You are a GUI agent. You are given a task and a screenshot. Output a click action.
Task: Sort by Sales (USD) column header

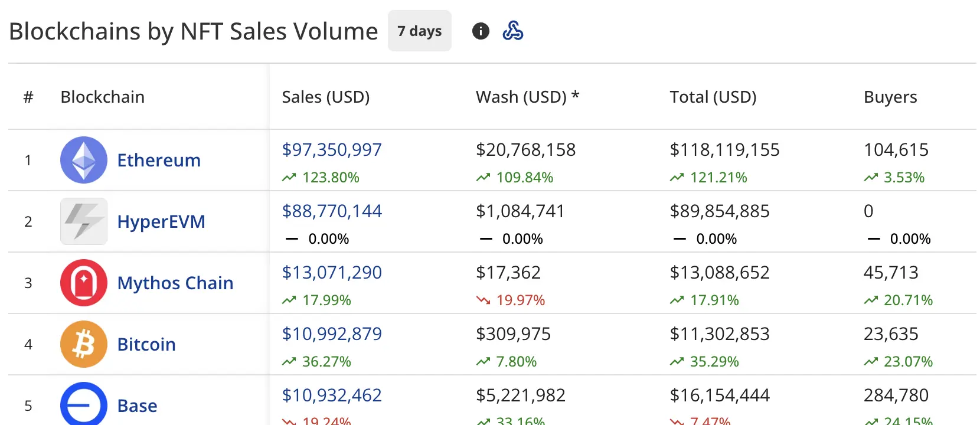pos(326,97)
